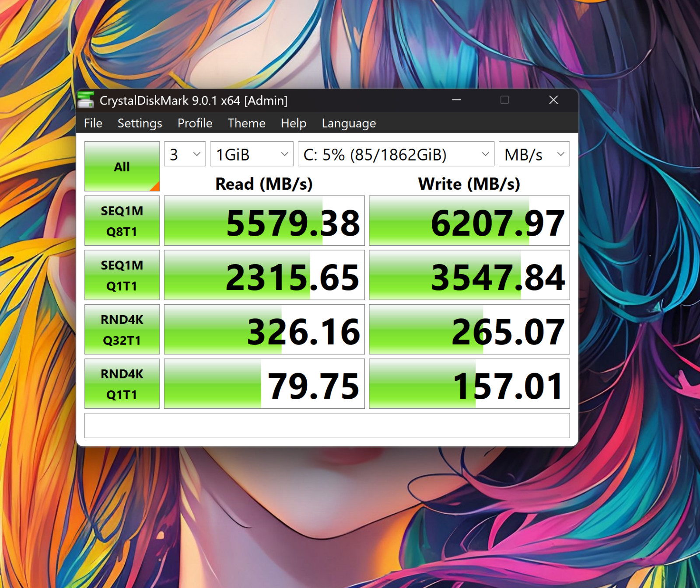The image size is (700, 588).
Task: Run the SEQ1M Q1T1 test
Action: click(x=122, y=275)
